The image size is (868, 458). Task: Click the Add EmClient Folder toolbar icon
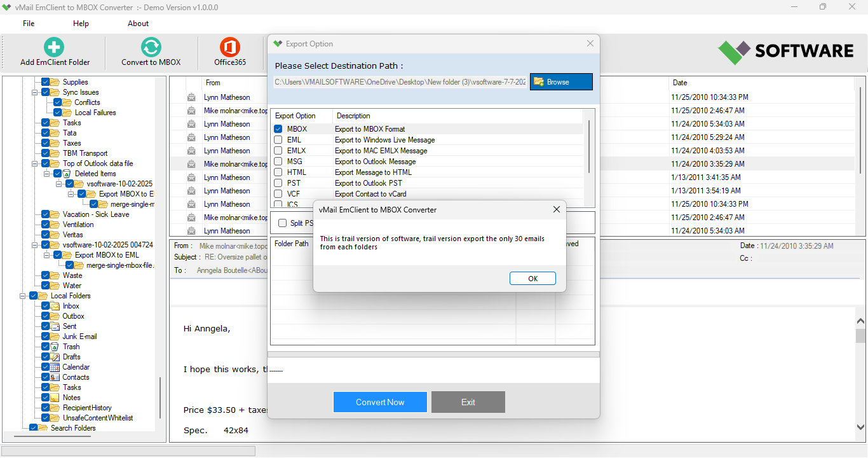55,47
